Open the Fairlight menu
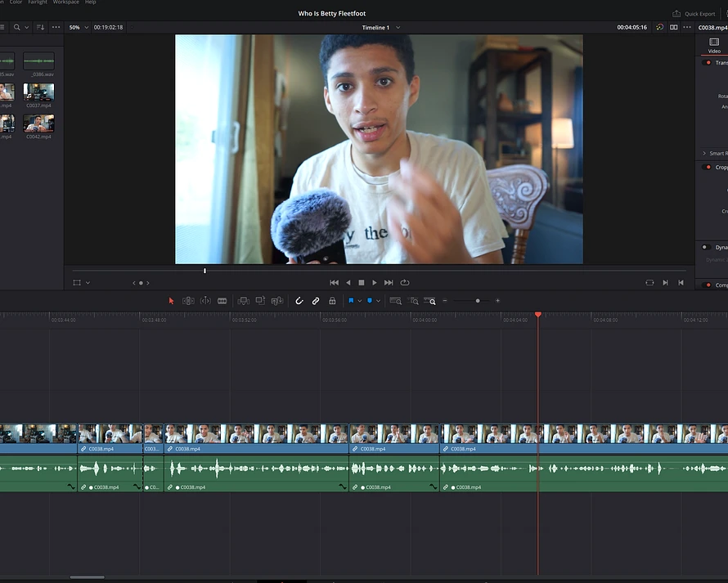 pyautogui.click(x=38, y=2)
